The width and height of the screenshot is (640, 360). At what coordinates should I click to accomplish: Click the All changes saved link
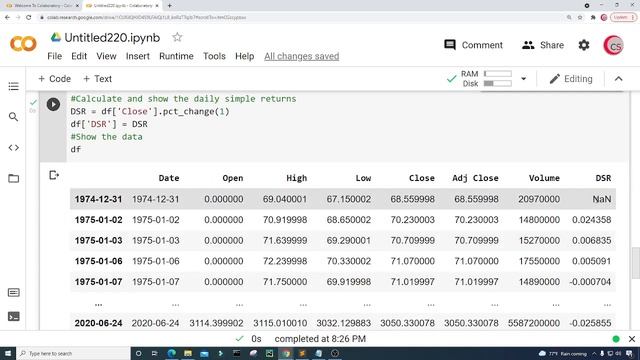point(302,56)
